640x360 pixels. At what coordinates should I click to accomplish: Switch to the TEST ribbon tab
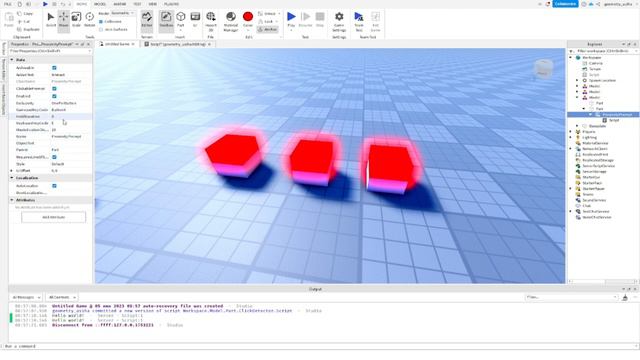[x=137, y=4]
